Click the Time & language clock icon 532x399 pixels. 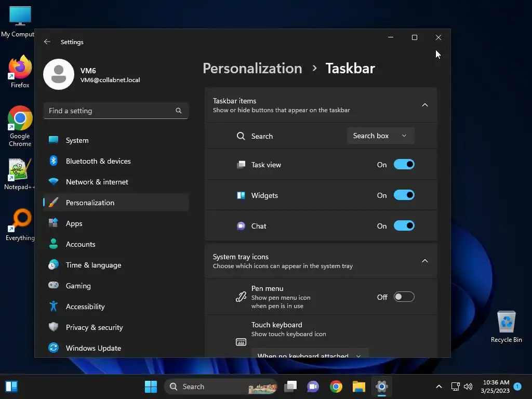[54, 264]
